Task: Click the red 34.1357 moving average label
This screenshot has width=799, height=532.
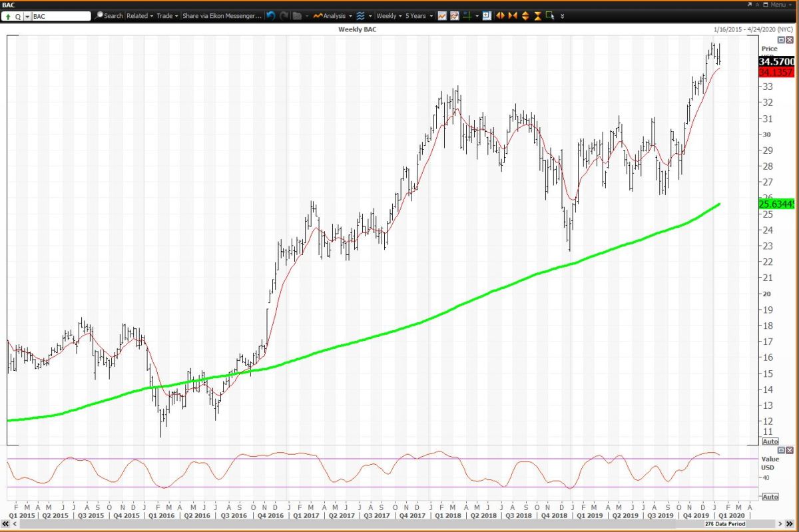Action: (x=776, y=72)
